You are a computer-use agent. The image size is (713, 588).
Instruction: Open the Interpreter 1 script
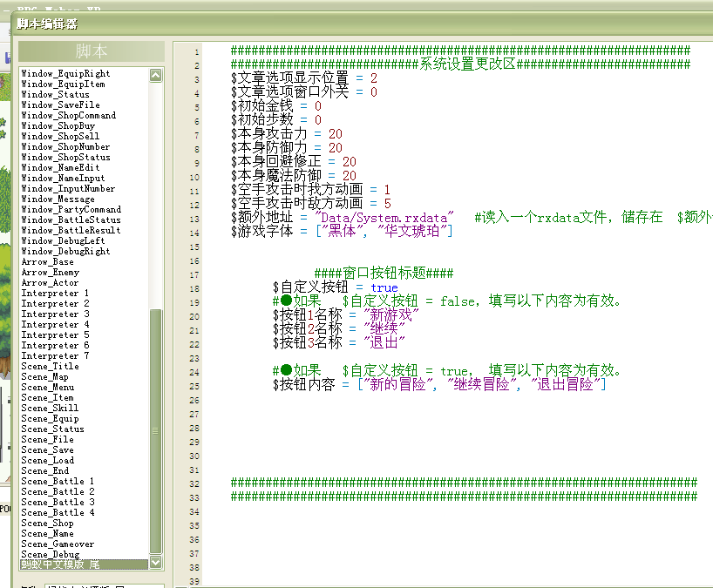click(55, 293)
